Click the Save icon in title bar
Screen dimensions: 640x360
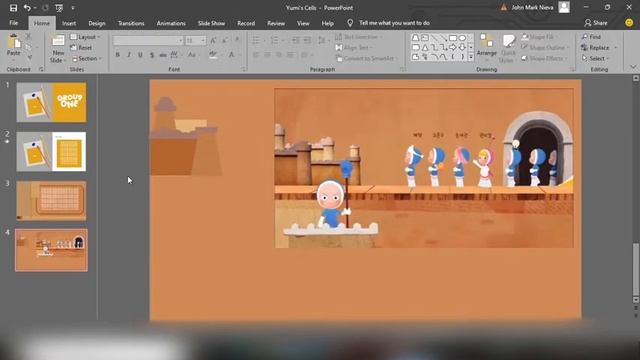[13, 8]
